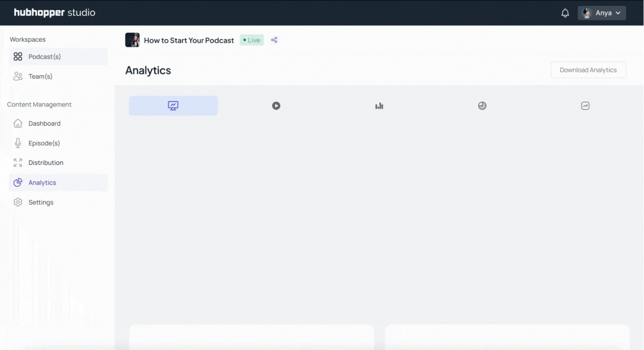Image resolution: width=644 pixels, height=350 pixels.
Task: Click the Settings gear icon
Action: point(18,202)
